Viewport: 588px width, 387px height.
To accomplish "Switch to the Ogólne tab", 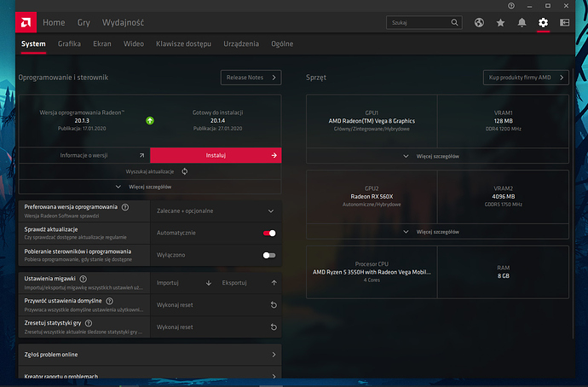I will 282,43.
